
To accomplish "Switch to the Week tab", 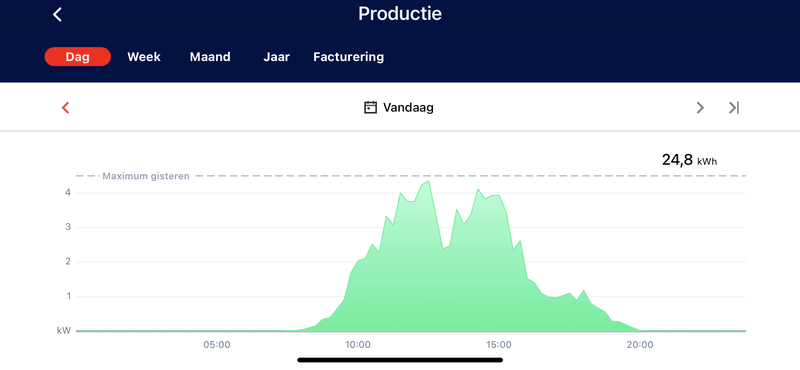I will point(144,57).
